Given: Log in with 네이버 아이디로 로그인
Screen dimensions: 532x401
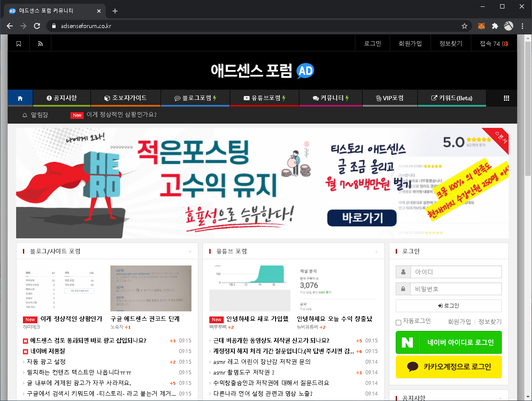Looking at the screenshot, I should click(x=448, y=342).
